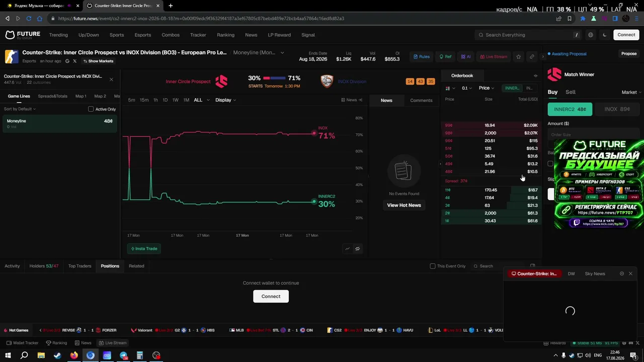The width and height of the screenshot is (644, 362).
Task: Click the header Connect button
Action: point(626,35)
